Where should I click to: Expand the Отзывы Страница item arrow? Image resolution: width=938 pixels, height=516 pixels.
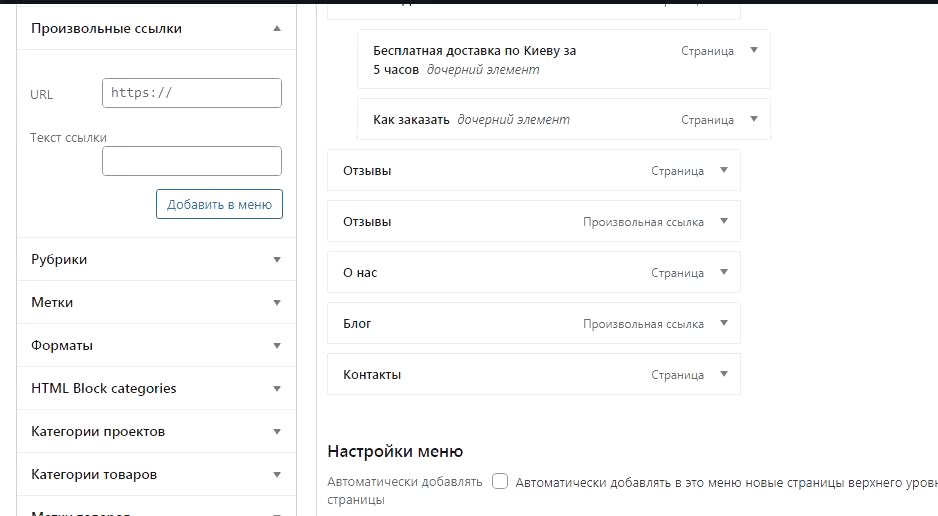[724, 170]
